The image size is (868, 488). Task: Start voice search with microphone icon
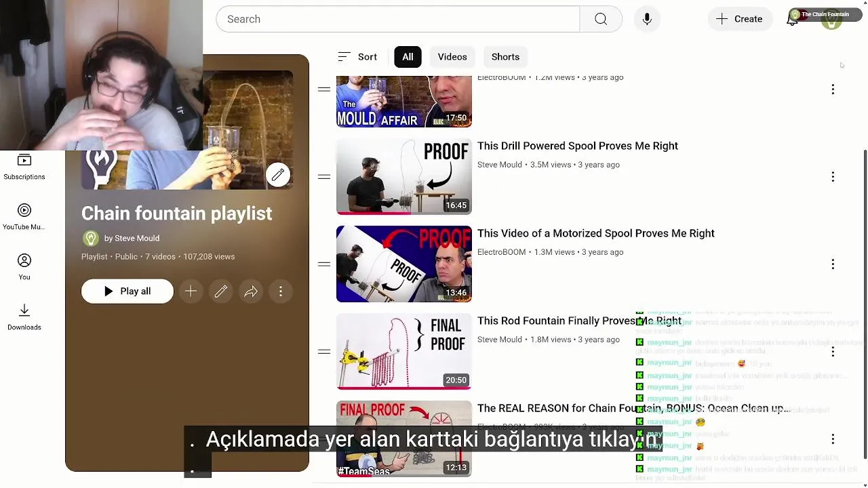coord(647,19)
